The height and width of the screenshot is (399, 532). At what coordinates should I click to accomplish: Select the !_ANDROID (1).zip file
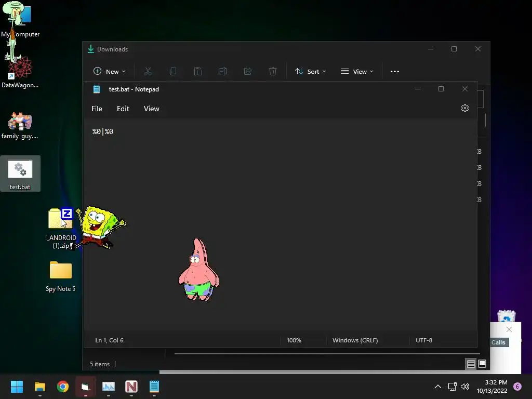click(x=60, y=228)
